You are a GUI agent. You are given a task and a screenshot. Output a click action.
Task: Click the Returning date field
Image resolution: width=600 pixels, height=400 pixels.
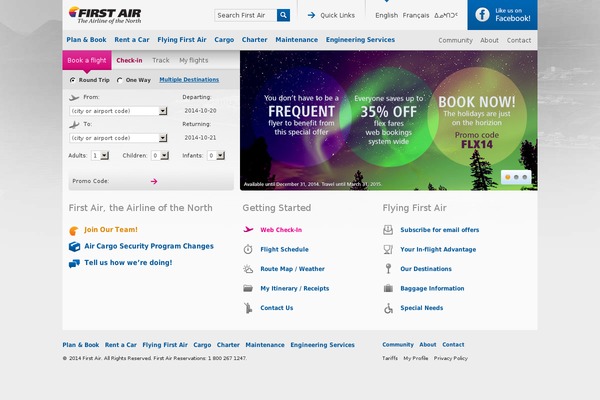tap(201, 137)
